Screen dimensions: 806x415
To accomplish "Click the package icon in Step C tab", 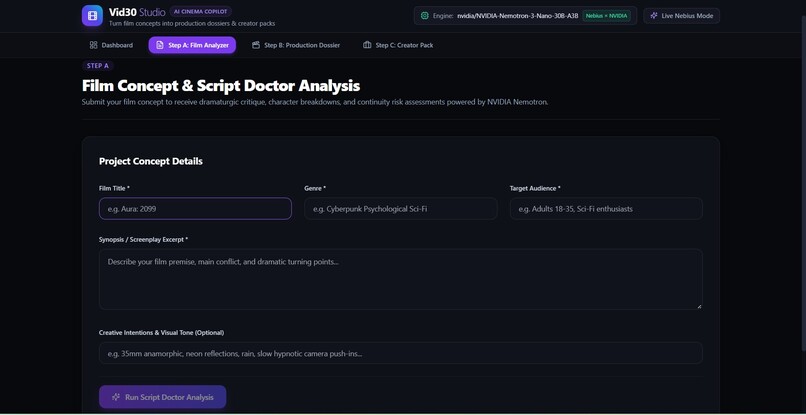I will [367, 45].
